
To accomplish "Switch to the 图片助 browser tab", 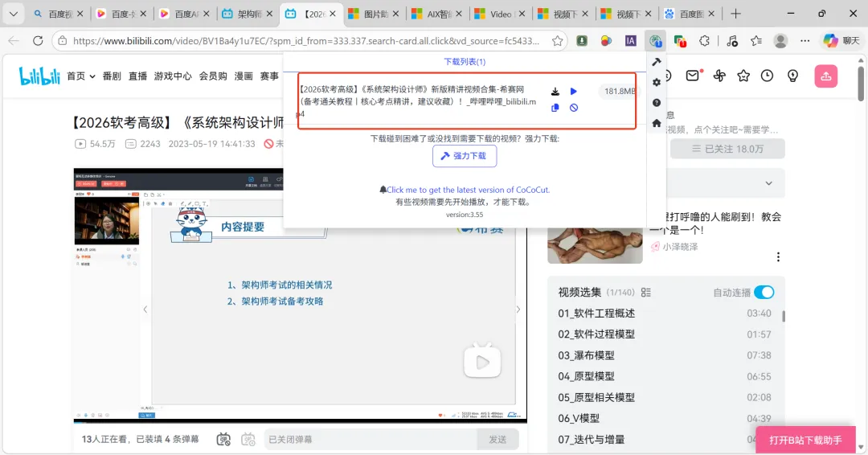I will 374,14.
